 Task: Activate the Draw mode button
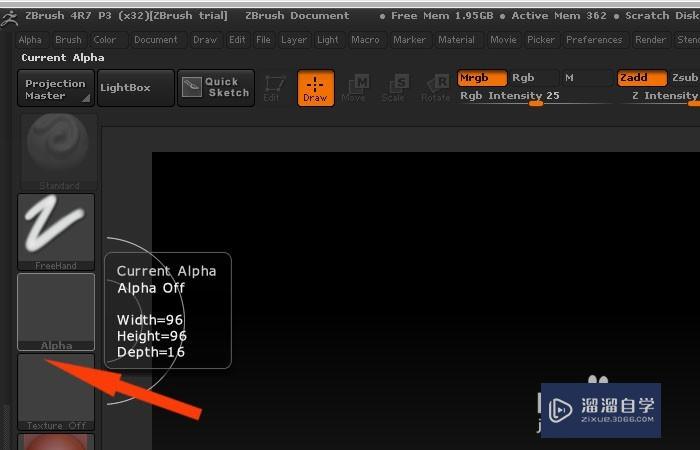click(x=316, y=88)
